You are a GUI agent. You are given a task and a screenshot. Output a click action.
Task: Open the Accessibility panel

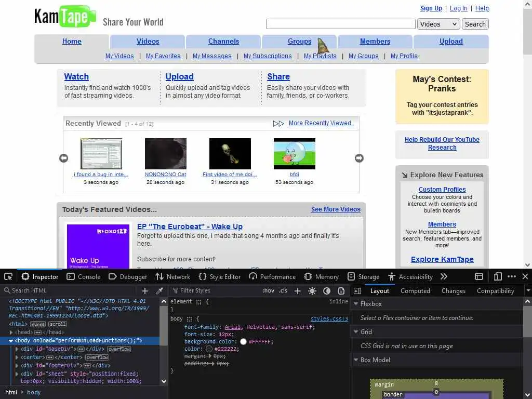[x=410, y=277]
